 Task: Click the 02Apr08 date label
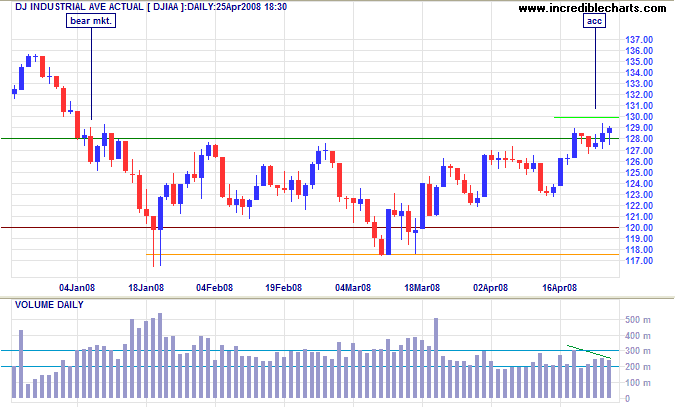pos(491,288)
